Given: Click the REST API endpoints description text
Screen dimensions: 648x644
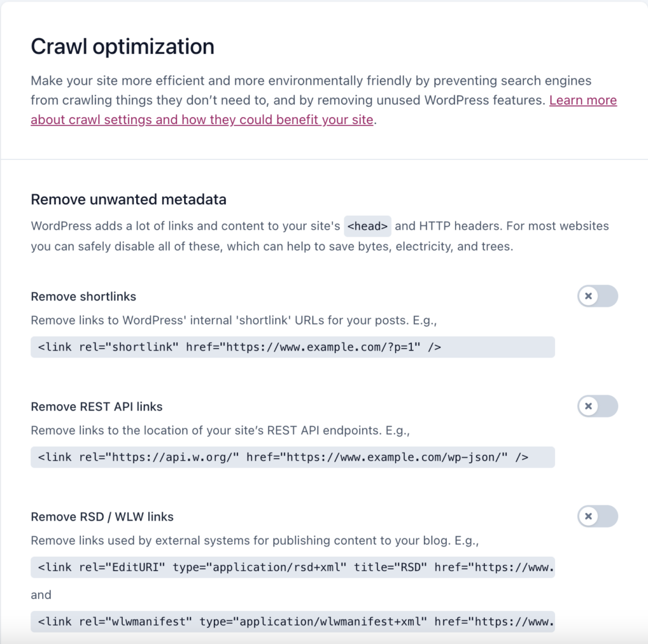Looking at the screenshot, I should [x=220, y=430].
